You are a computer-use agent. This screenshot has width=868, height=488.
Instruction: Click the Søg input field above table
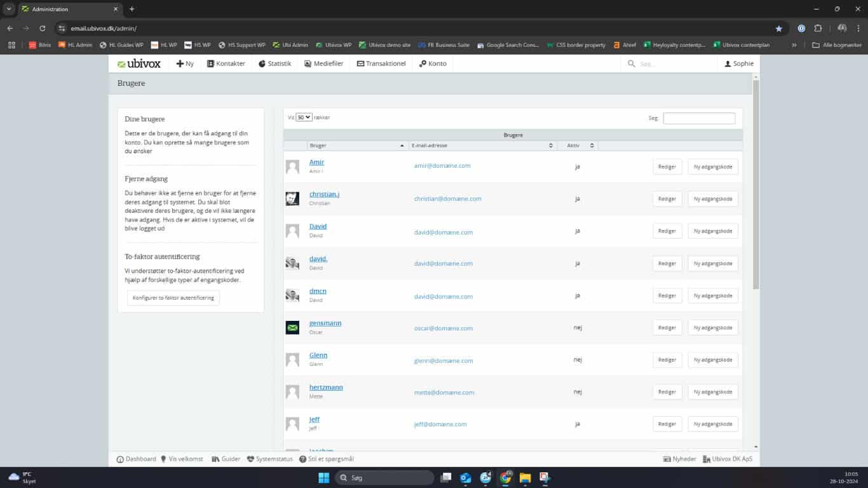point(699,118)
